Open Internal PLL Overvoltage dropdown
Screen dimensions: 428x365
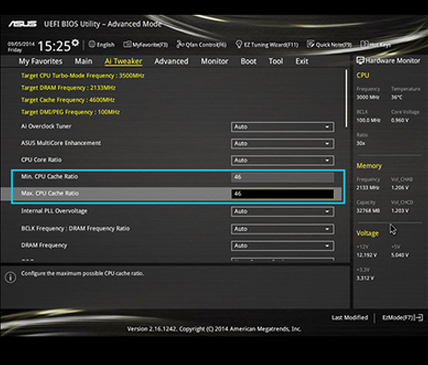282,211
